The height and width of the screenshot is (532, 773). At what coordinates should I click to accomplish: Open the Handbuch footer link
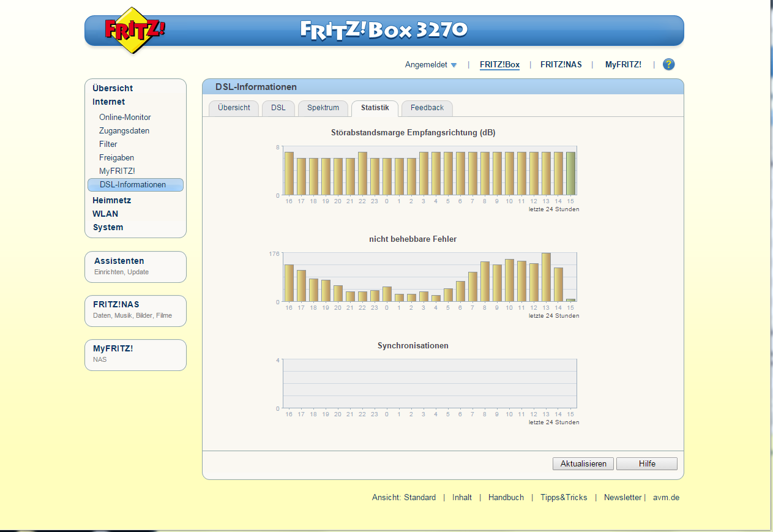click(x=506, y=497)
